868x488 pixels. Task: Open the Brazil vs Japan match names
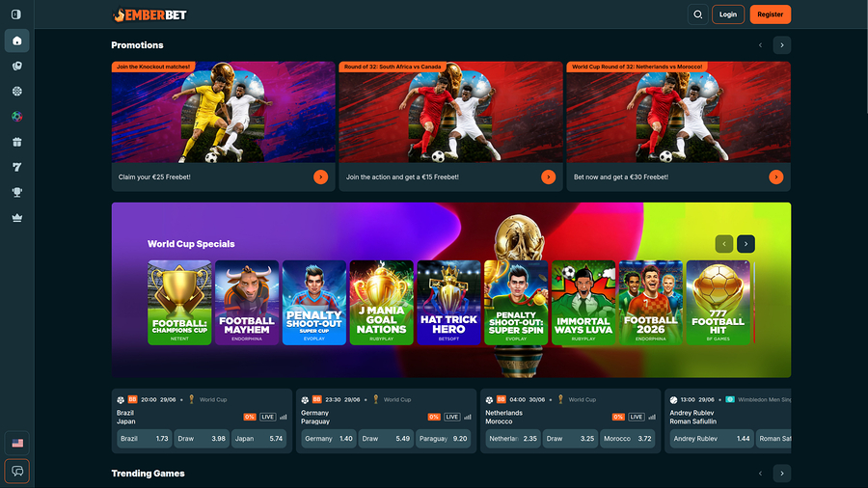[126, 418]
